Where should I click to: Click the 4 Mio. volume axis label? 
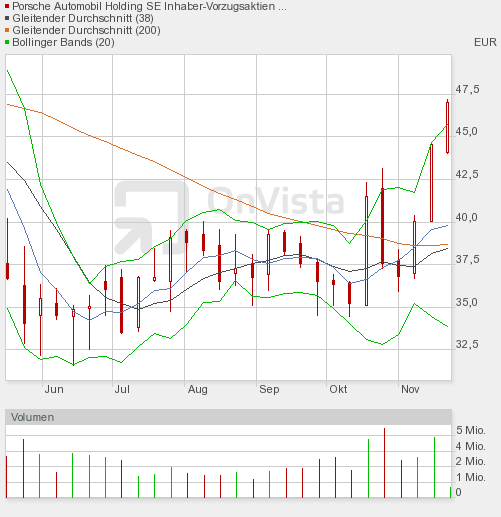coord(471,446)
